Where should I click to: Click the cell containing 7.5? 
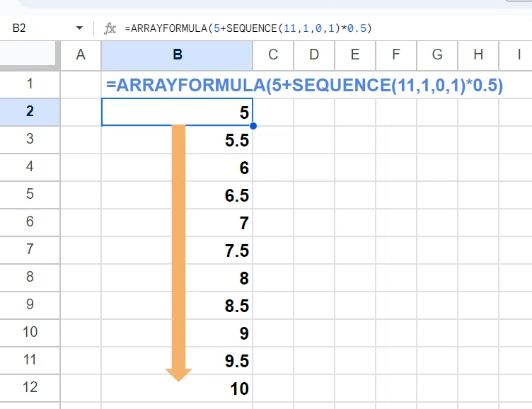coord(177,250)
